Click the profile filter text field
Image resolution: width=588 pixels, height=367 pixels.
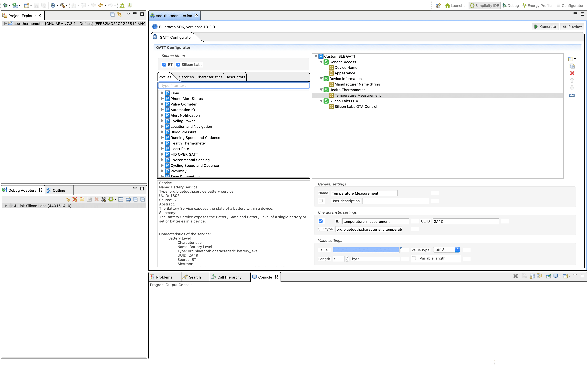[233, 85]
